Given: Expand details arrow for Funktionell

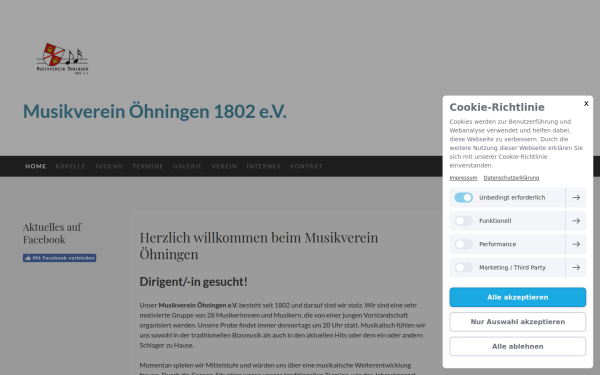Looking at the screenshot, I should [576, 221].
